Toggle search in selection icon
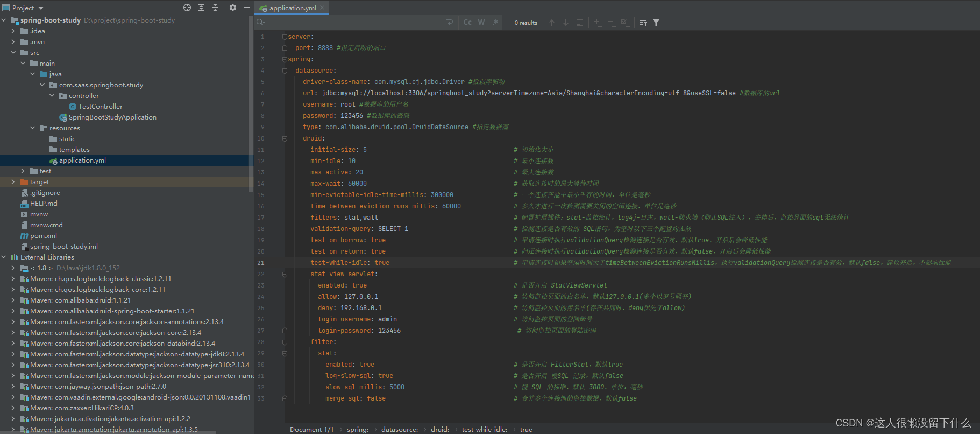The height and width of the screenshot is (434, 980). pyautogui.click(x=580, y=23)
